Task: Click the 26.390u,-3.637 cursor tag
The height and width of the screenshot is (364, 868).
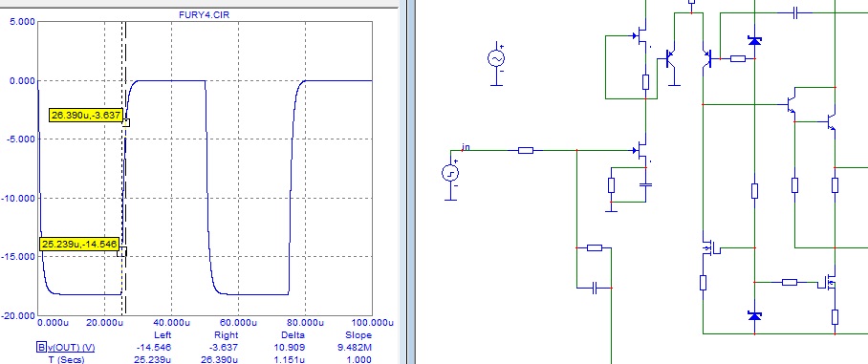Action: [86, 115]
